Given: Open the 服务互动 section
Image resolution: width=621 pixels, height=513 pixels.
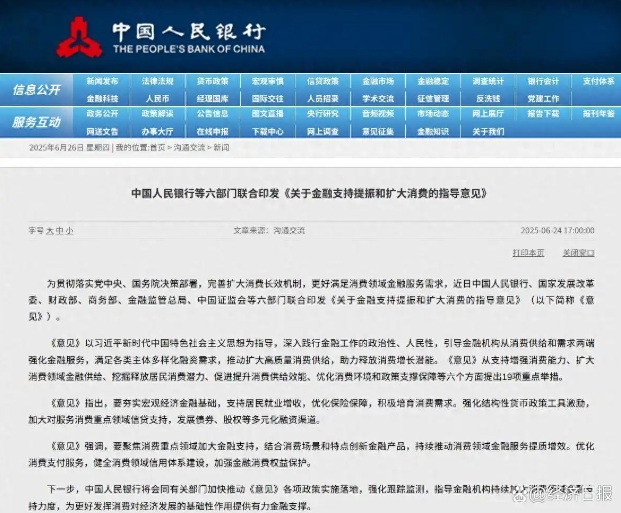Looking at the screenshot, I should pyautogui.click(x=36, y=122).
